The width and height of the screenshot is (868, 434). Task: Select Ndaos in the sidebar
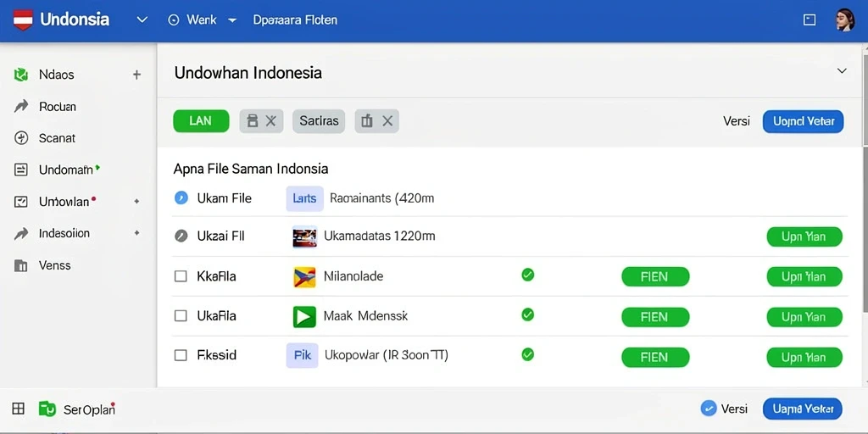pos(57,75)
